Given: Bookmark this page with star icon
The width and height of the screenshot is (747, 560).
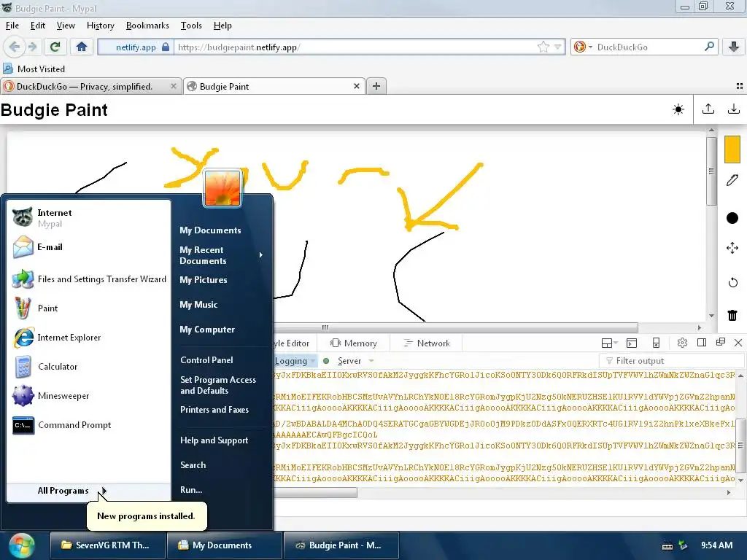Looking at the screenshot, I should click(543, 47).
